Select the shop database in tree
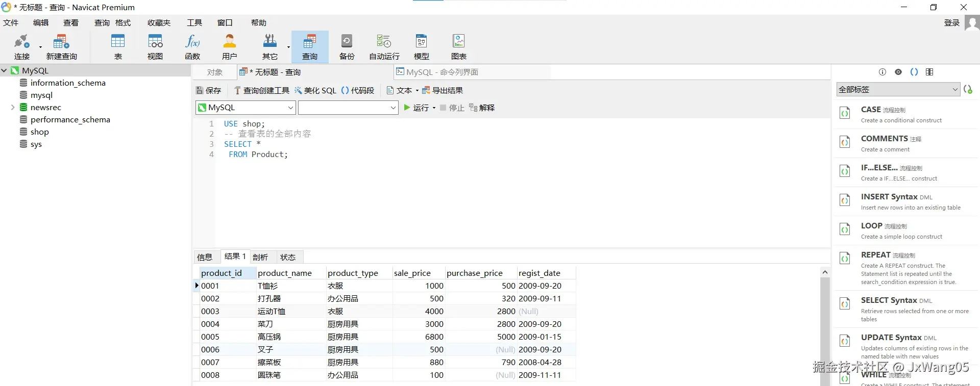 [39, 132]
